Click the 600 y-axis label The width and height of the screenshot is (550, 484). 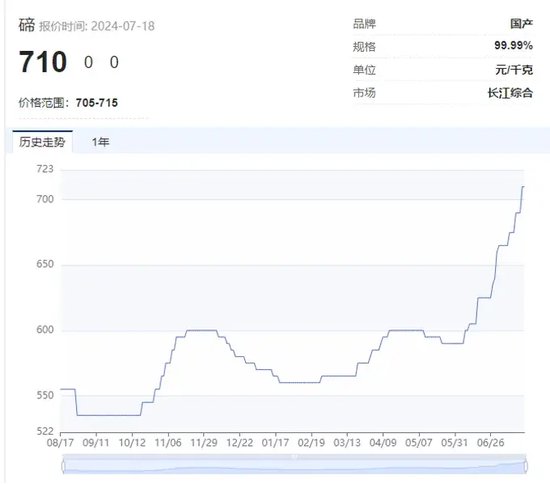point(45,330)
